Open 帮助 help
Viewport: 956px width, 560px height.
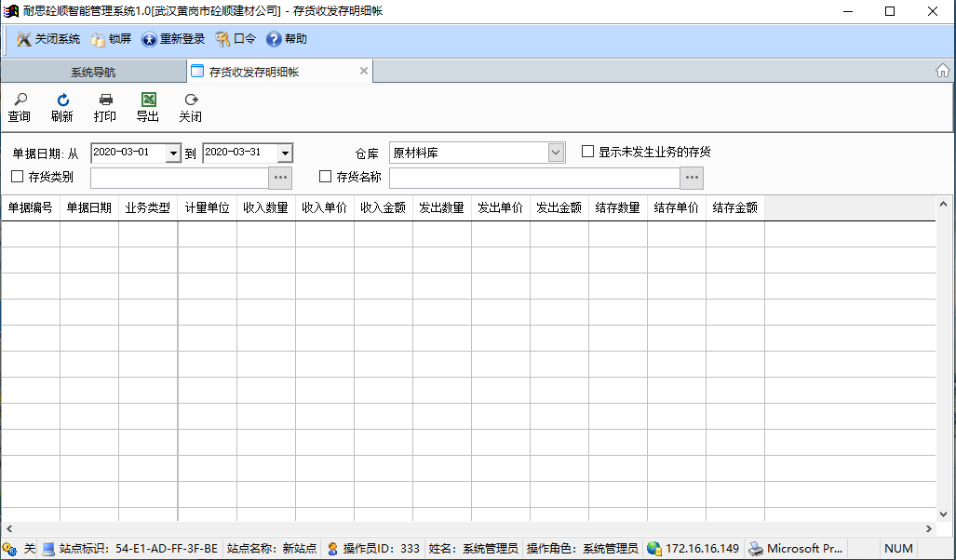click(287, 39)
